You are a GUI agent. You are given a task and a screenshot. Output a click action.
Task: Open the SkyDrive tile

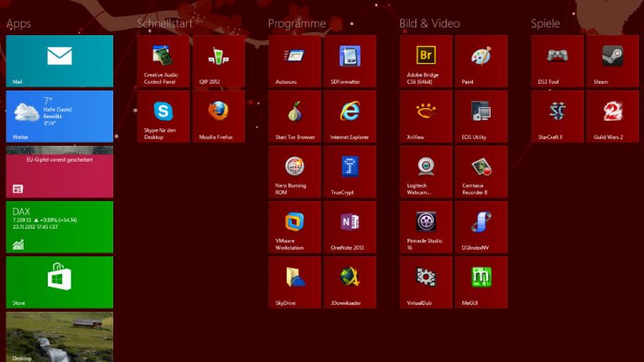click(294, 282)
